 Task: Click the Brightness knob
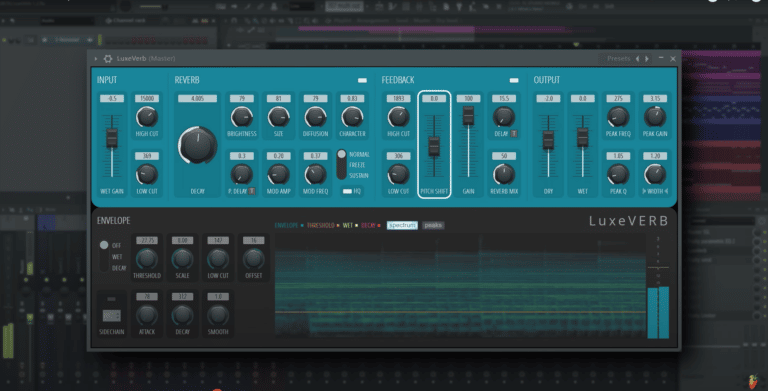[241, 117]
